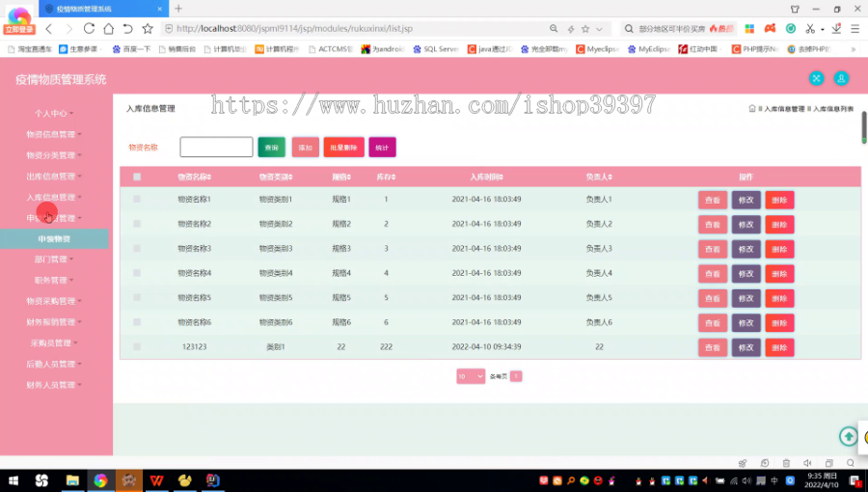The width and height of the screenshot is (868, 492).
Task: Click the trash icon in browser status bar
Action: click(786, 463)
